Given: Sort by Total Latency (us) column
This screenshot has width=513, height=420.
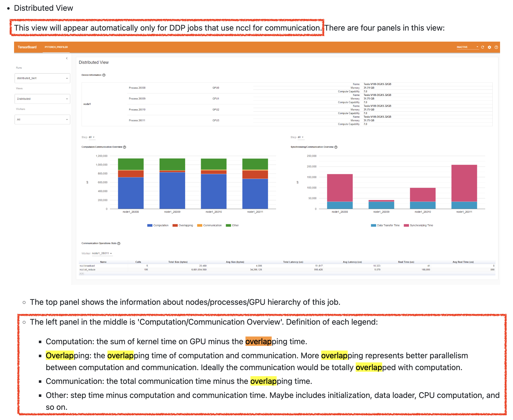Looking at the screenshot, I should tap(293, 262).
